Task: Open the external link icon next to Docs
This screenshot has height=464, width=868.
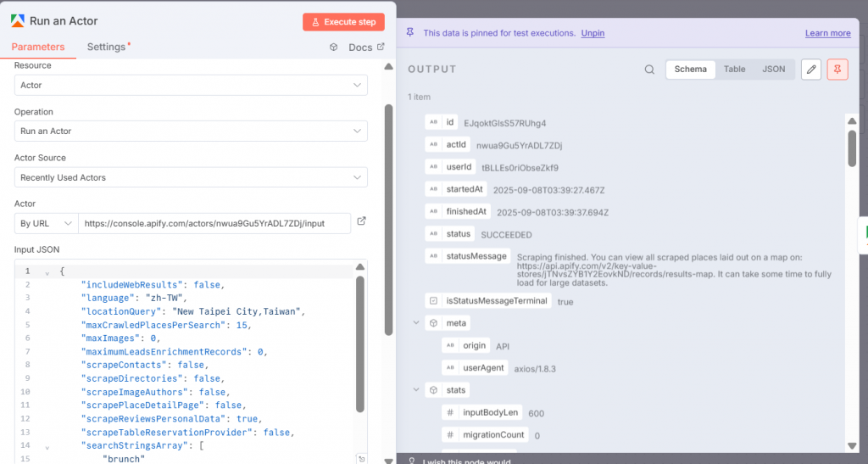Action: [381, 47]
